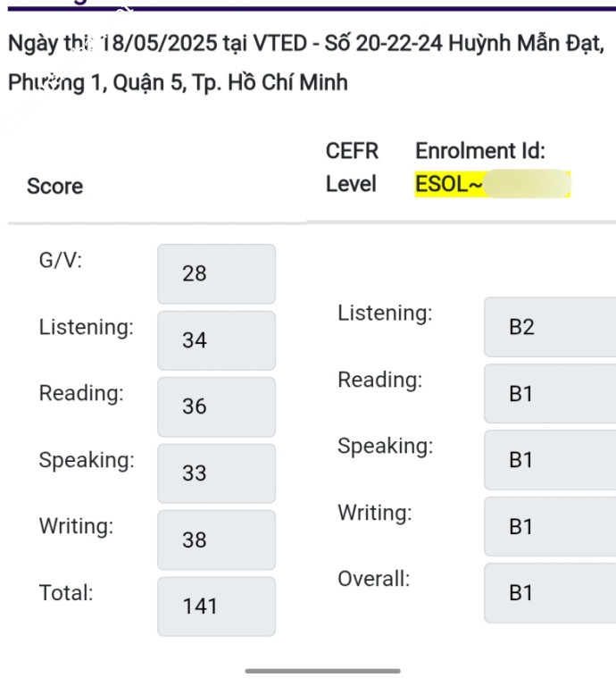Tap the Total label text
616x686 pixels.
tap(66, 593)
